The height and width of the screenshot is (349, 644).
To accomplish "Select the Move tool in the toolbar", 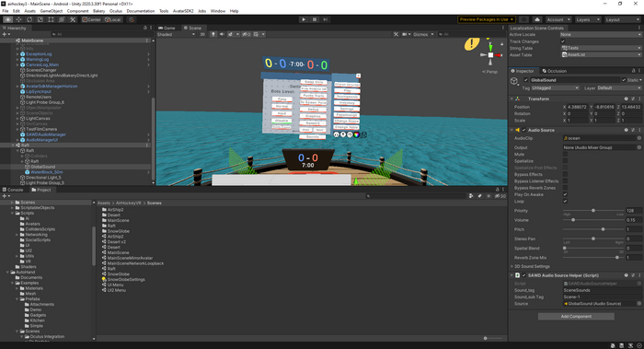I will [x=18, y=19].
